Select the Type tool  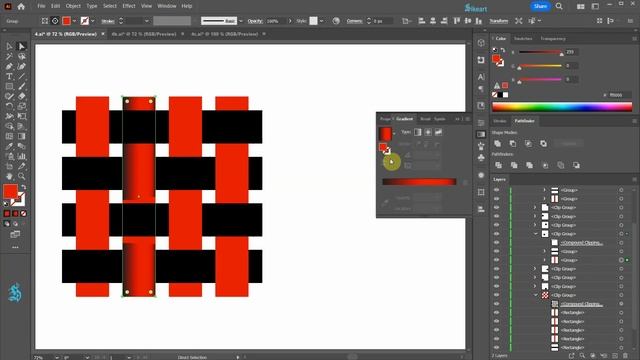[9, 76]
